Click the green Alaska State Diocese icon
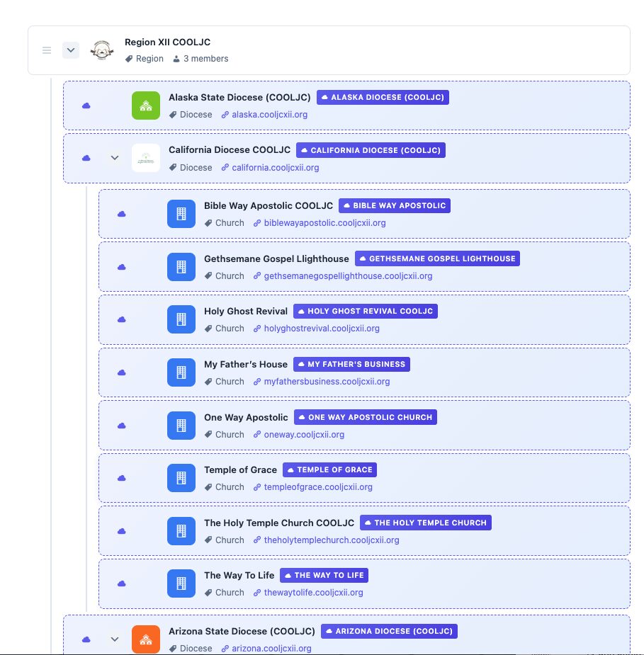This screenshot has width=644, height=655. [x=145, y=106]
